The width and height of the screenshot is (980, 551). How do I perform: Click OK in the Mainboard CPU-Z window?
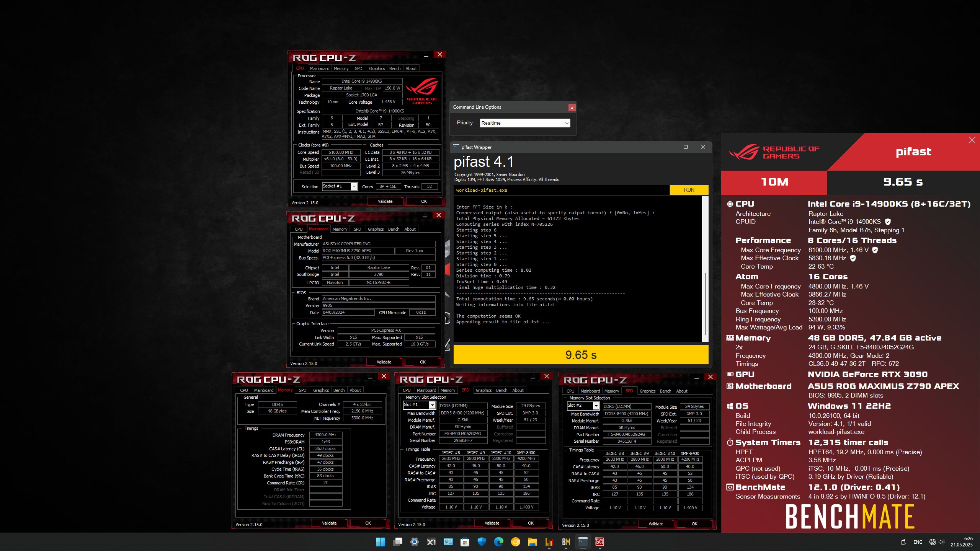click(423, 362)
